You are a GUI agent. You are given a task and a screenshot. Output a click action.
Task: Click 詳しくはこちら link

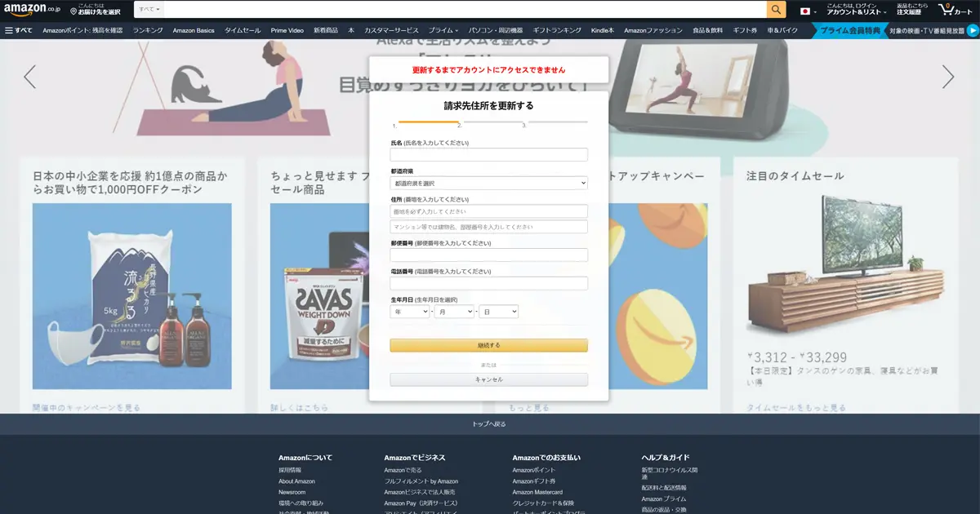pos(300,407)
